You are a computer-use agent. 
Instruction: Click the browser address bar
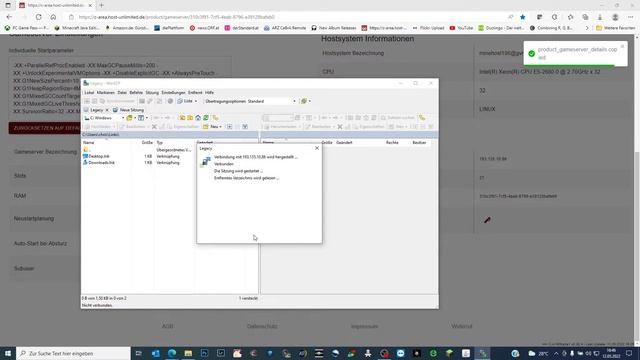pyautogui.click(x=286, y=17)
